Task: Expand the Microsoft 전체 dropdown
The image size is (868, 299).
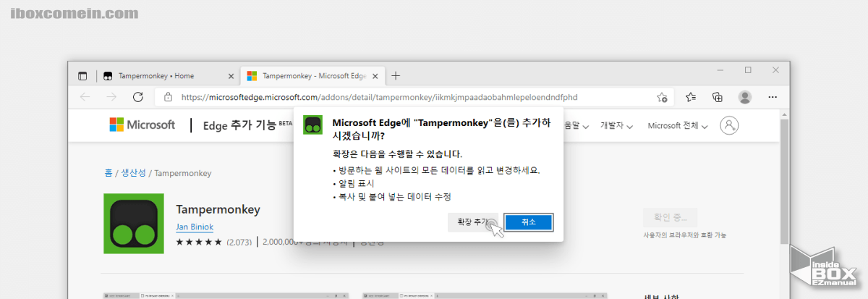Action: [678, 125]
